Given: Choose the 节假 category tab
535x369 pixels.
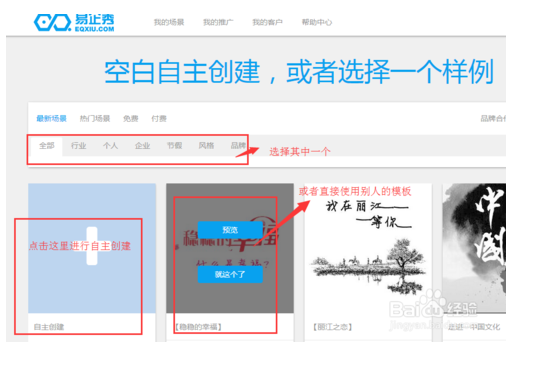Looking at the screenshot, I should tap(174, 146).
